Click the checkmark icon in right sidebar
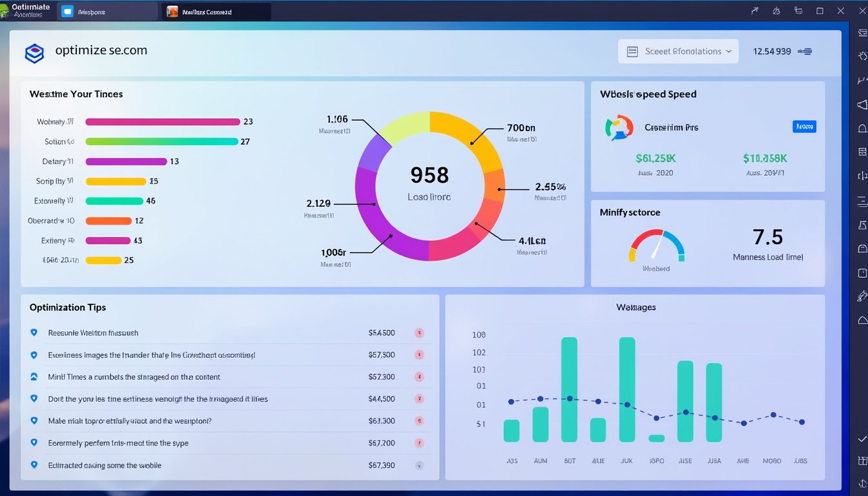The height and width of the screenshot is (496, 868). 862,439
